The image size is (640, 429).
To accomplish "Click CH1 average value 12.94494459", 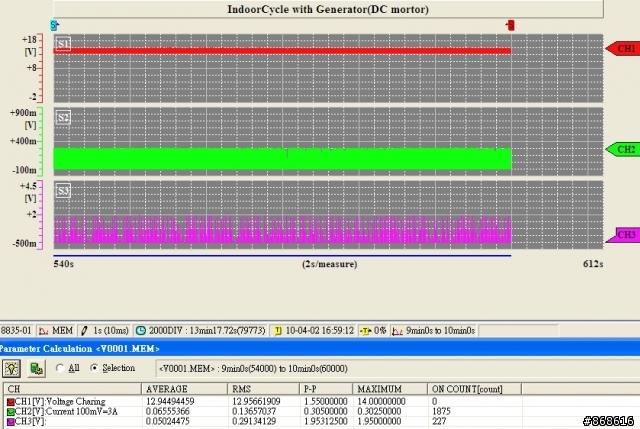I will click(170, 402).
